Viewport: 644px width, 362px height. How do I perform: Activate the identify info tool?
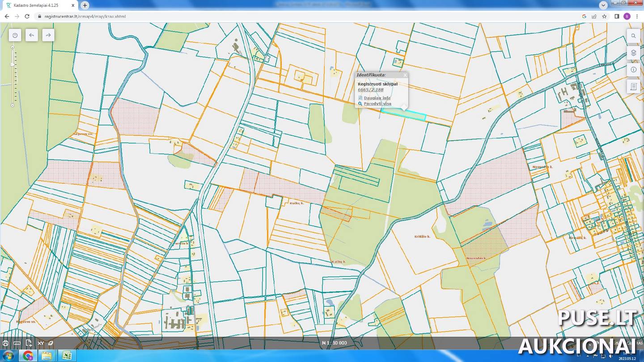[x=633, y=70]
